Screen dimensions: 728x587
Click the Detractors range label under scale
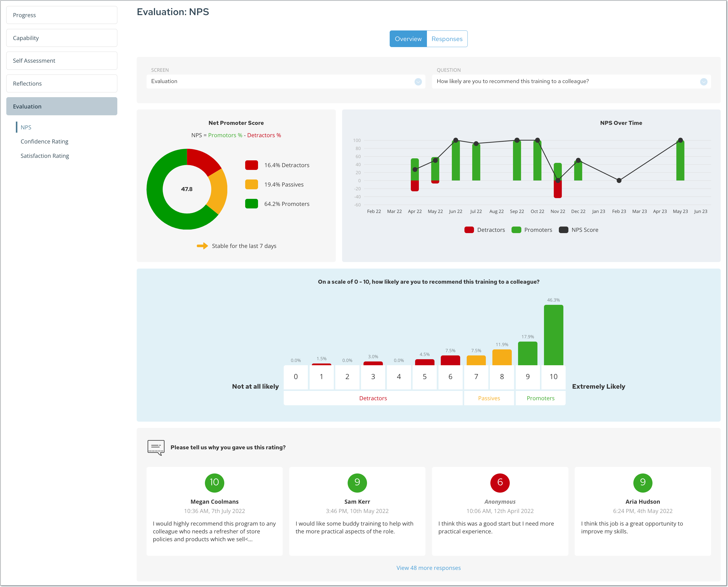click(373, 398)
